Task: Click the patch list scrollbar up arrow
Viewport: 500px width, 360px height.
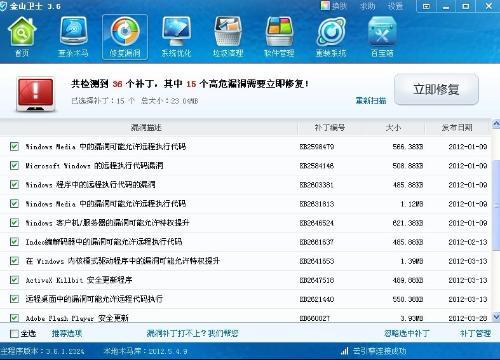Action: point(496,124)
